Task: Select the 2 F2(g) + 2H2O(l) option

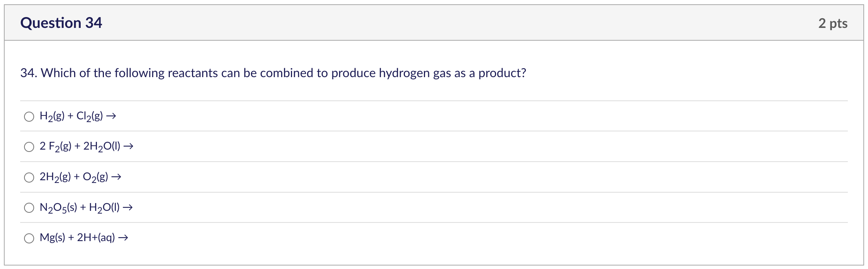Action: (29, 147)
